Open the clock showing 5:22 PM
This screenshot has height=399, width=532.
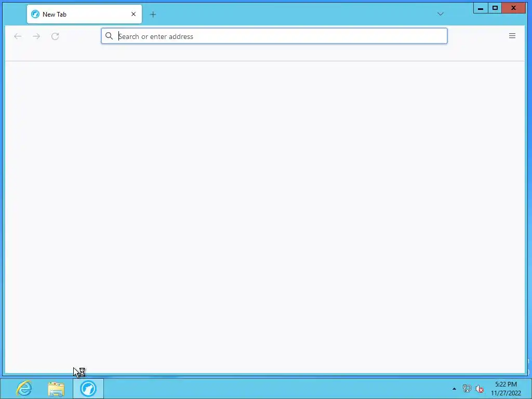click(506, 389)
